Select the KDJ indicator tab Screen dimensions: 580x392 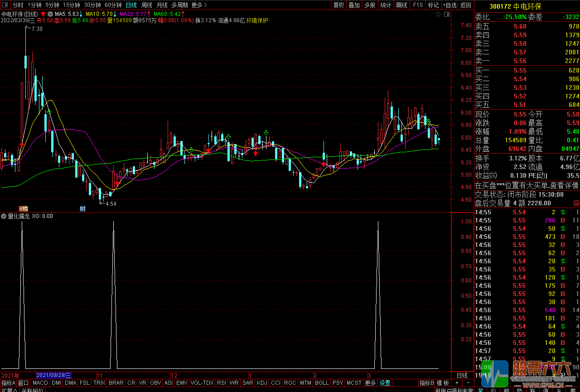(262, 383)
